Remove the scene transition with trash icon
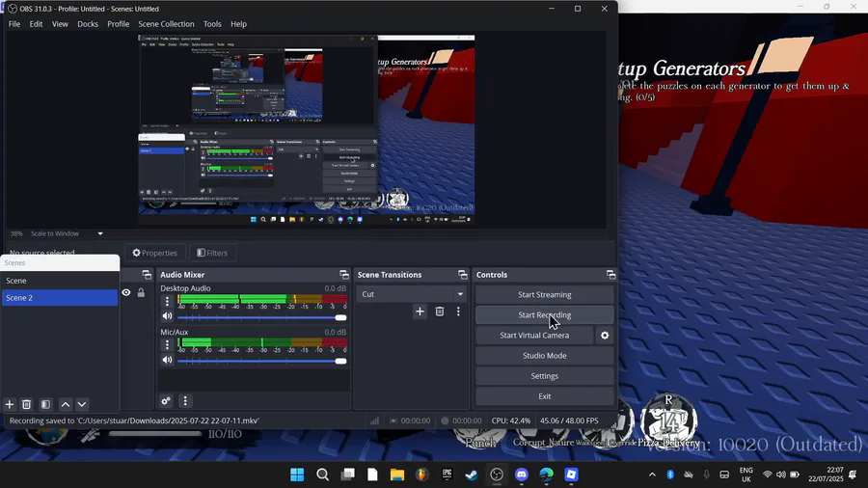The image size is (868, 488). 440,312
